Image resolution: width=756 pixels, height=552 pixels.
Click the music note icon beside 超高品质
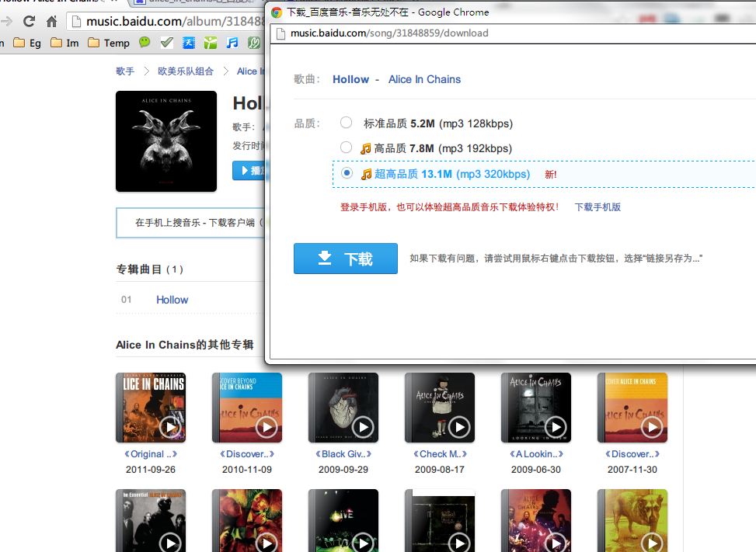(x=367, y=174)
